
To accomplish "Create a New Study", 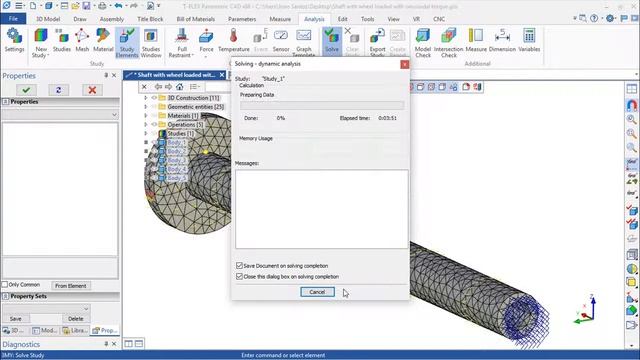I will 41,42.
